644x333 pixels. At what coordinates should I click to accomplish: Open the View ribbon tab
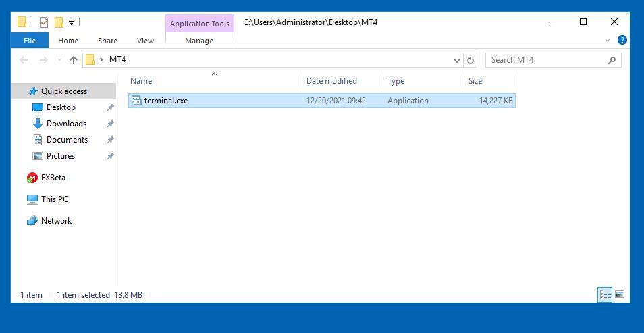click(145, 41)
